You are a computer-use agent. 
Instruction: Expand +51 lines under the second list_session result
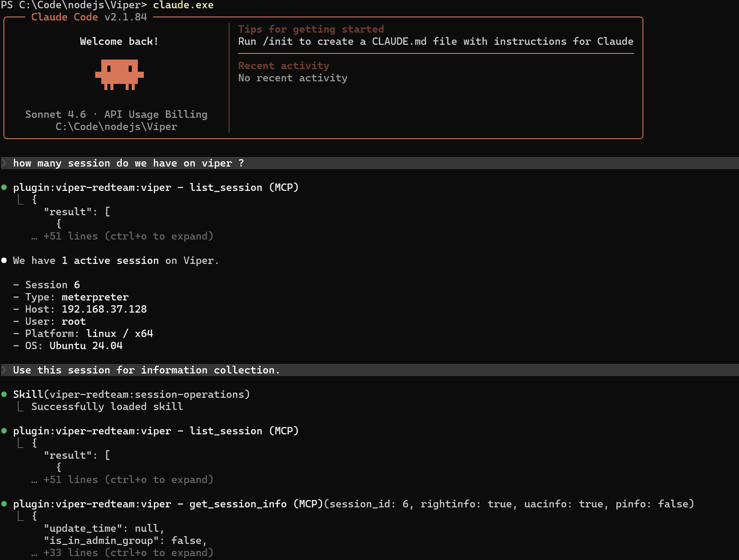[x=128, y=480]
